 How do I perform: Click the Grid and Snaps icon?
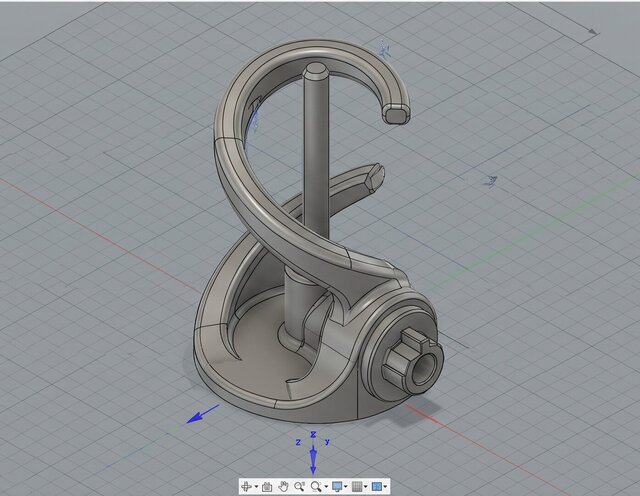pos(357,486)
